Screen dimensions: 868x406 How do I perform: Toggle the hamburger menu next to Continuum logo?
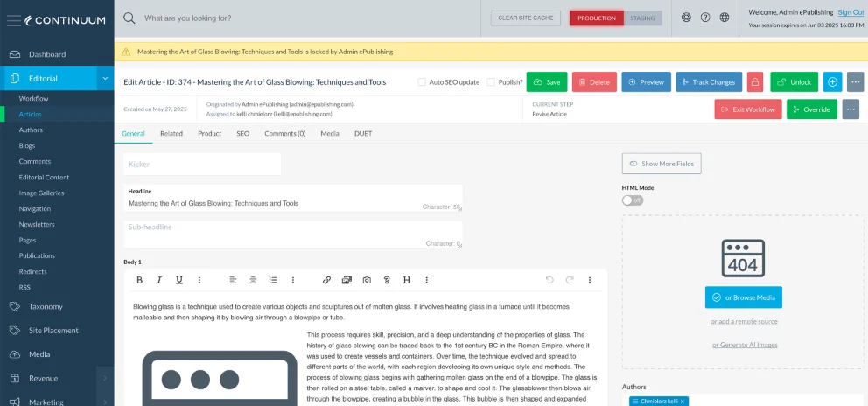(13, 19)
